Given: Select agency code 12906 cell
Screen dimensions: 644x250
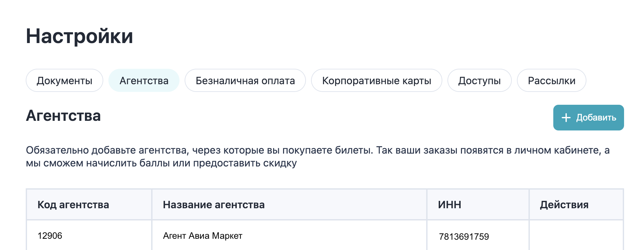Looking at the screenshot, I should pos(50,236).
